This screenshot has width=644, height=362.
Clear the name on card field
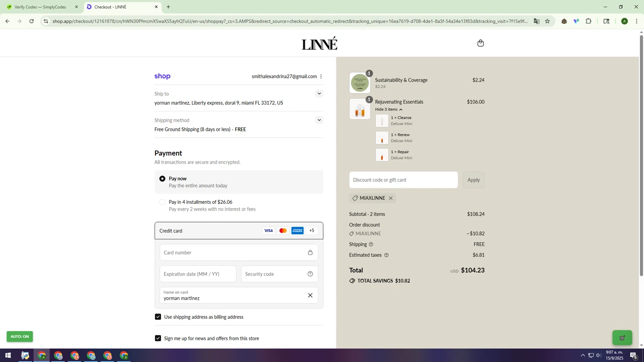coord(310,296)
